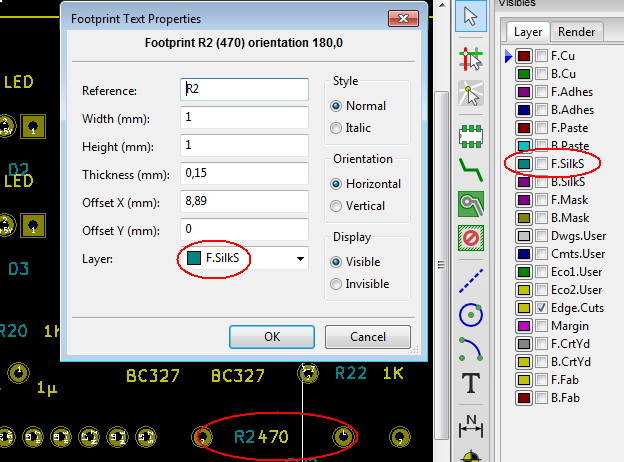Enable F.Adhes layer checkbox
Viewport: 624px width, 462px height.
coord(541,92)
